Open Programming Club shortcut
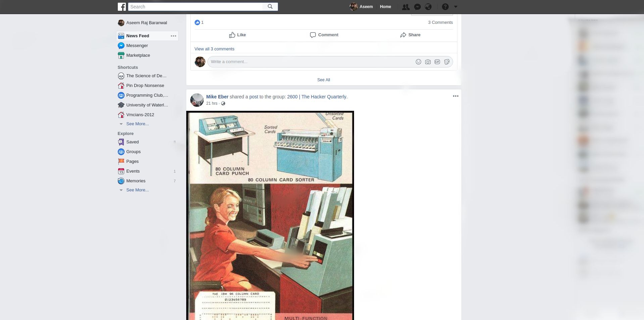Image resolution: width=644 pixels, height=320 pixels. pos(147,95)
